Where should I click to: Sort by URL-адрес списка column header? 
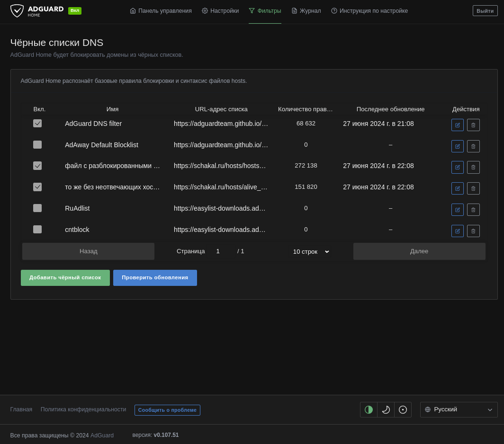[221, 109]
